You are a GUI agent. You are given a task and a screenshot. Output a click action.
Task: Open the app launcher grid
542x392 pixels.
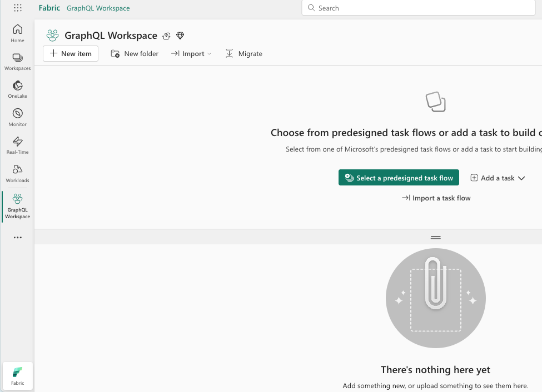point(18,8)
